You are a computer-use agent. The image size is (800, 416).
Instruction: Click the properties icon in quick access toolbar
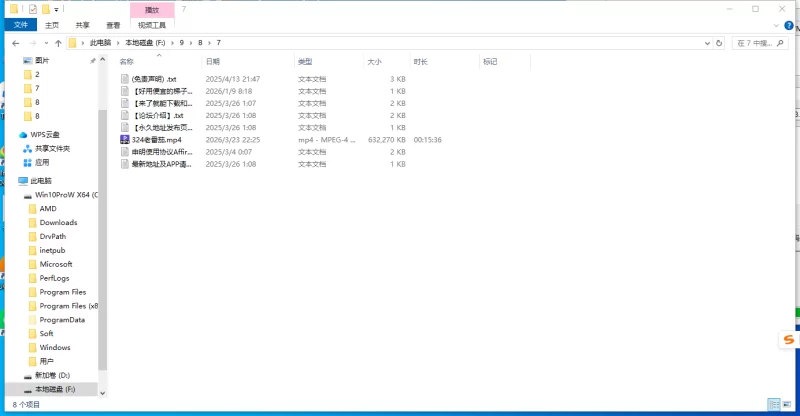pos(33,9)
